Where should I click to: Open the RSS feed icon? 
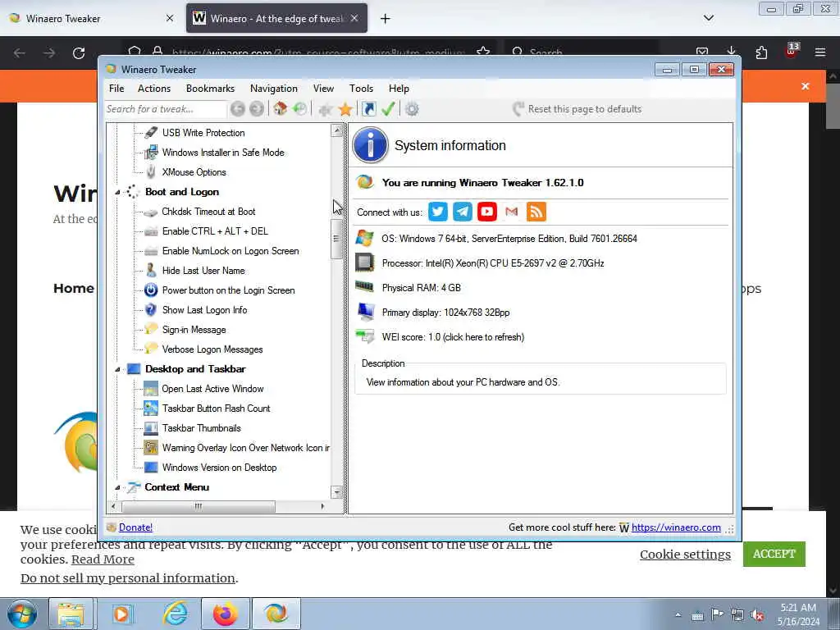pos(536,212)
